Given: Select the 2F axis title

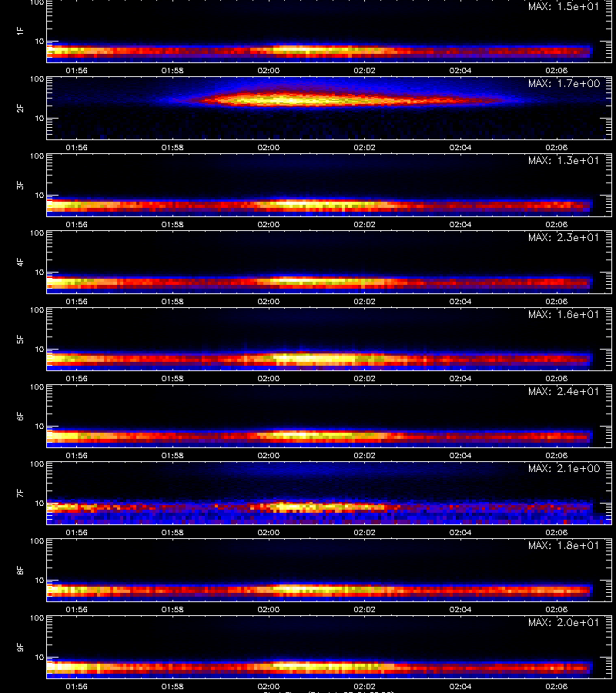Looking at the screenshot, I should [20, 109].
